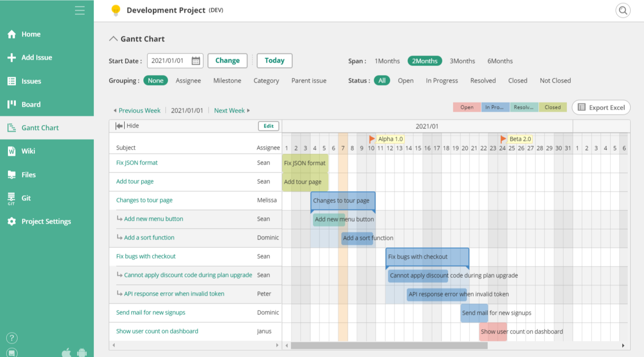
Task: Click the Git sidebar icon
Action: (x=11, y=198)
